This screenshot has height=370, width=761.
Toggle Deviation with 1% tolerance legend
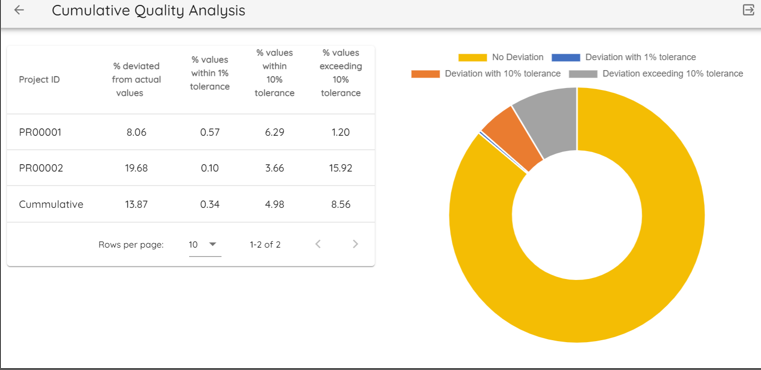624,57
